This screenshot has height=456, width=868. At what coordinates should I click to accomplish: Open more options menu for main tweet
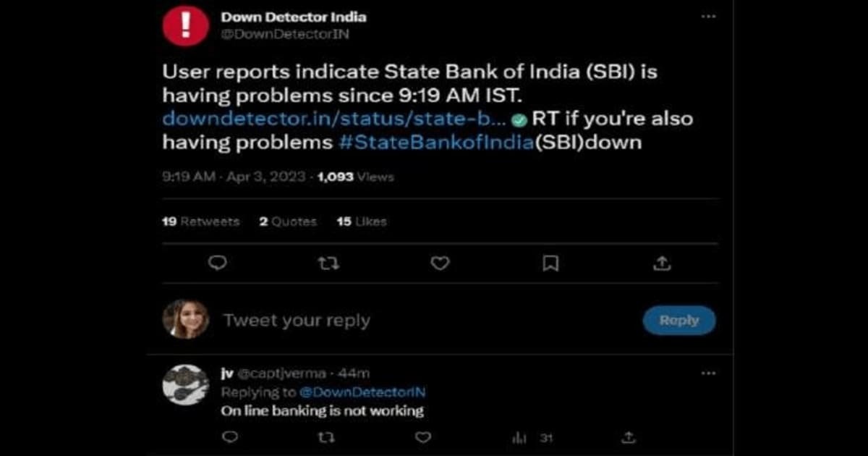coord(708,16)
